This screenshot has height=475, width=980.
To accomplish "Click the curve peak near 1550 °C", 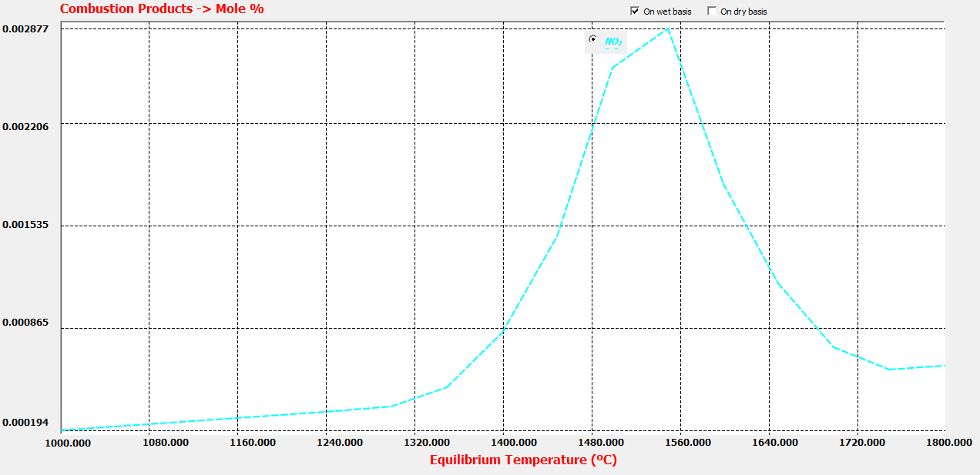I will [x=667, y=28].
